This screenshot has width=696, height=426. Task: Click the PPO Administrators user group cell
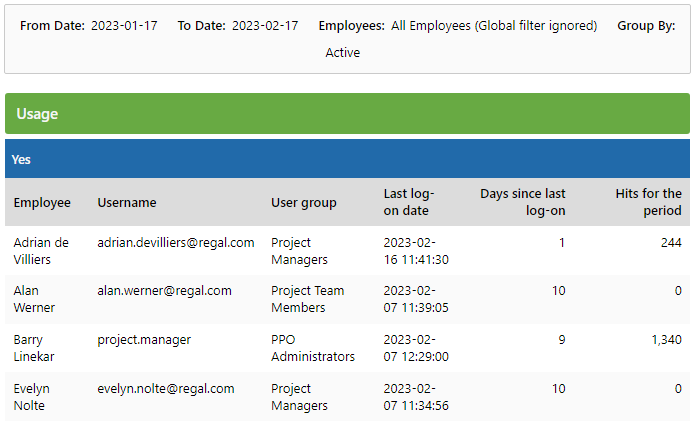tap(312, 348)
